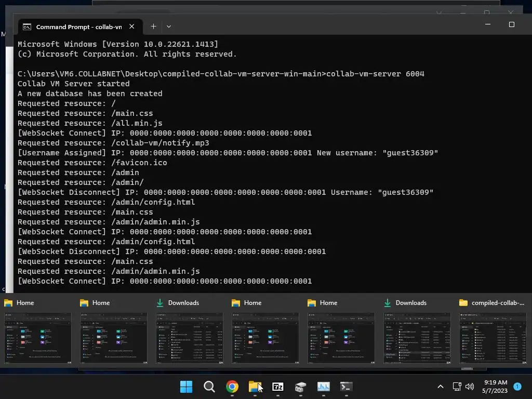Open the performance graph monitor taskbar icon
532x399 pixels.
(323, 387)
